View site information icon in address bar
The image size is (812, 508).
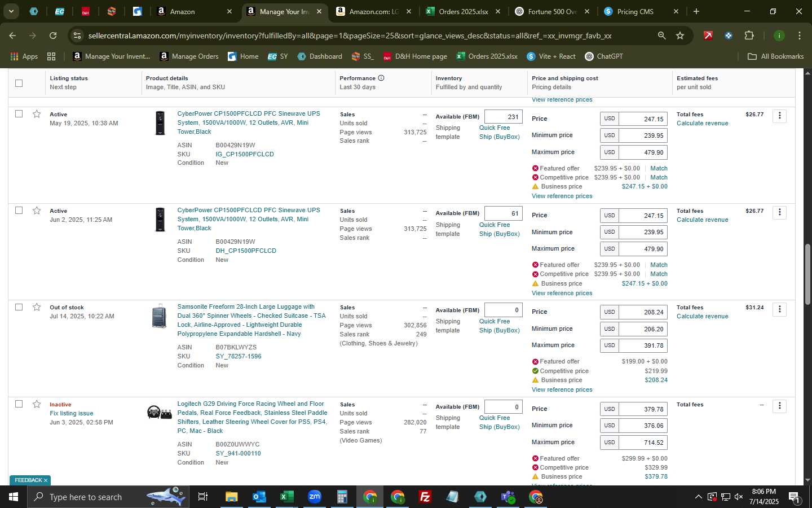point(77,36)
